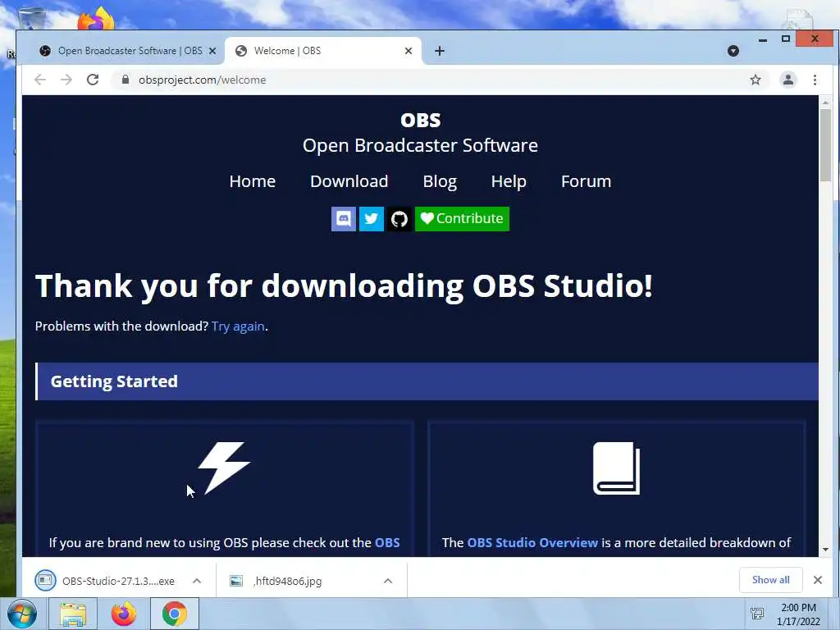Go forward to the next page

[66, 80]
